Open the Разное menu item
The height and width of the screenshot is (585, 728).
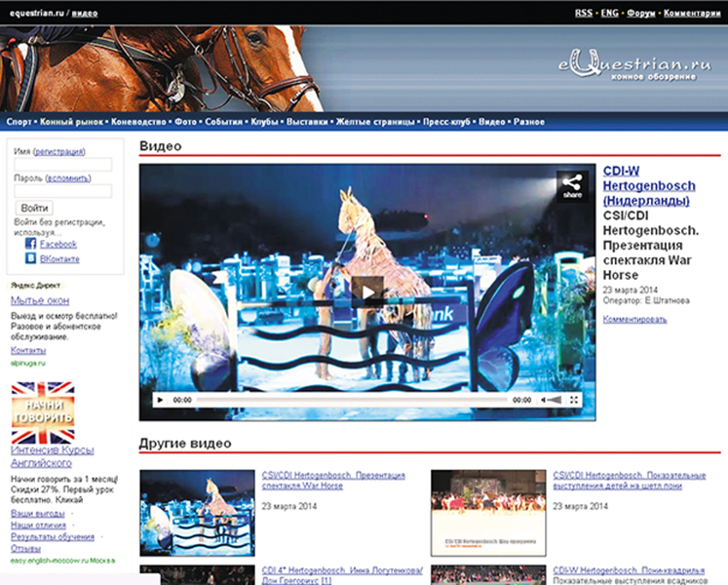pos(529,122)
